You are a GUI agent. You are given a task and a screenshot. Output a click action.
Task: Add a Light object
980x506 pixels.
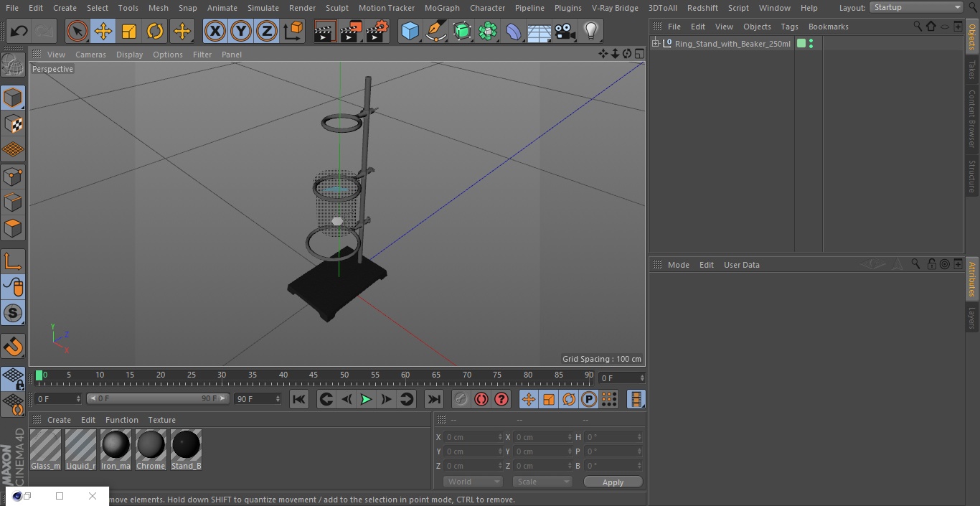pyautogui.click(x=591, y=32)
